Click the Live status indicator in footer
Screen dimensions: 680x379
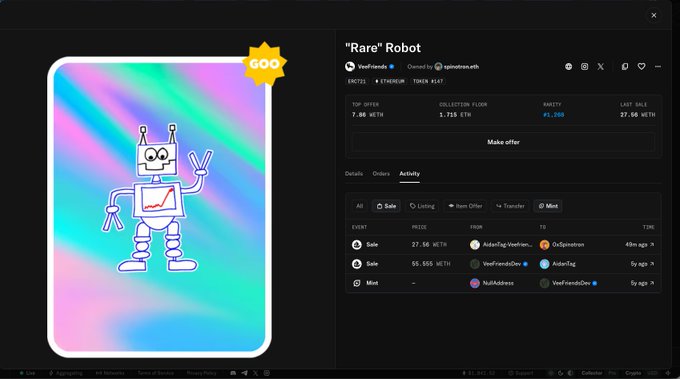coord(27,373)
